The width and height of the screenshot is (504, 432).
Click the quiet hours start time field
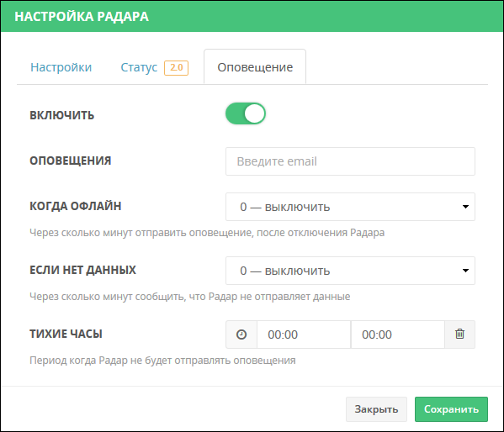(304, 335)
